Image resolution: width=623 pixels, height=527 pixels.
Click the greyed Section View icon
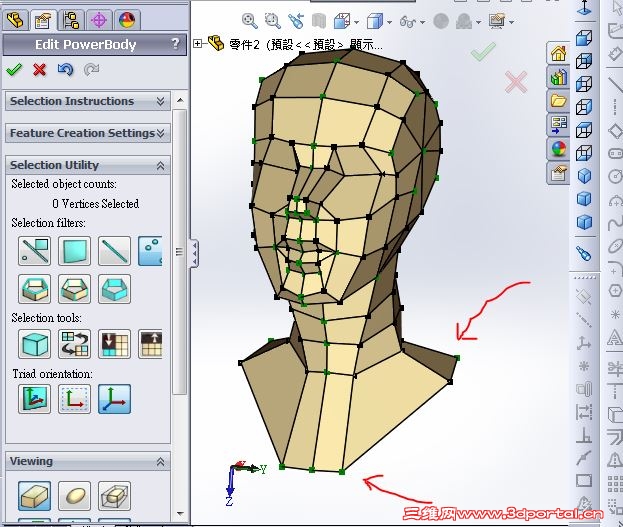319,21
